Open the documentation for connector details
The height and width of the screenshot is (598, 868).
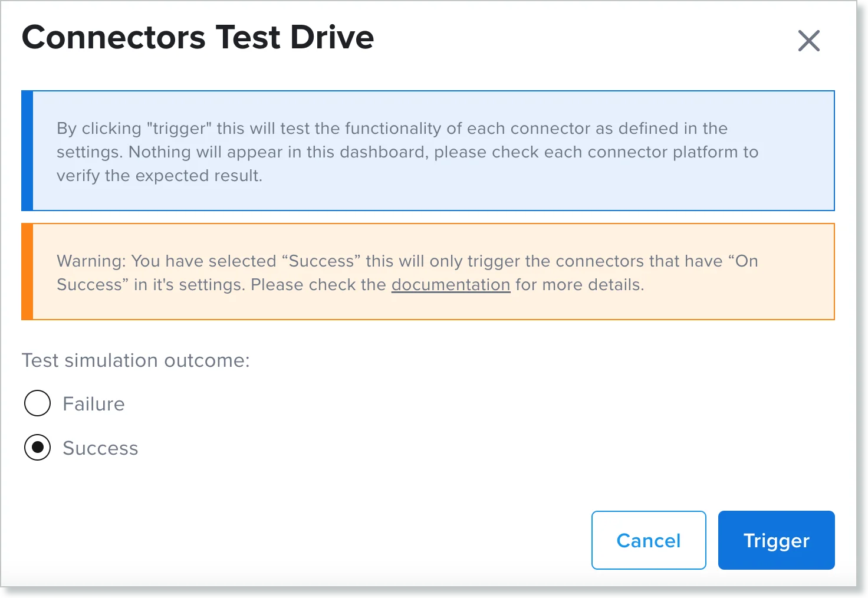pyautogui.click(x=451, y=285)
